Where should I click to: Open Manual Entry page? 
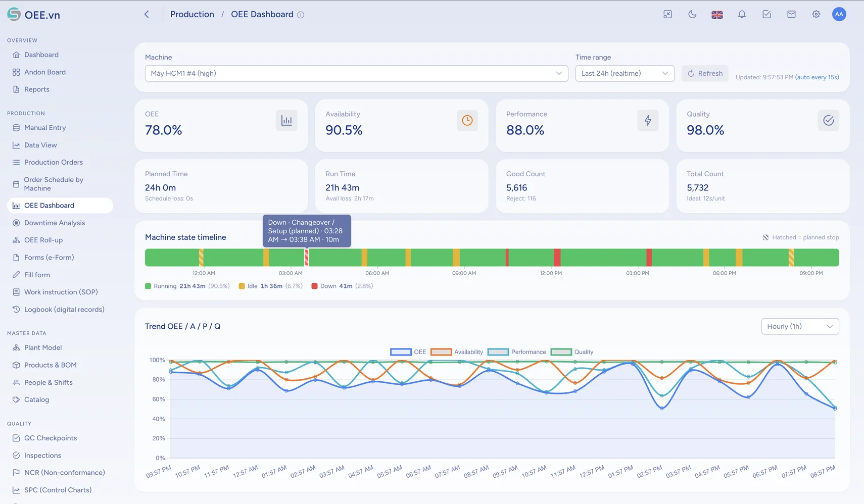(x=60, y=128)
